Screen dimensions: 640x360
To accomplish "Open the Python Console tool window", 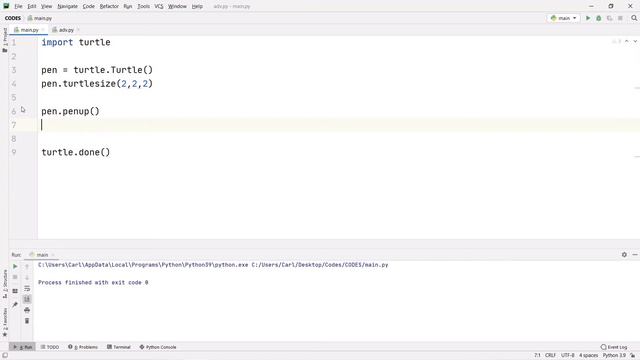I will point(158,347).
